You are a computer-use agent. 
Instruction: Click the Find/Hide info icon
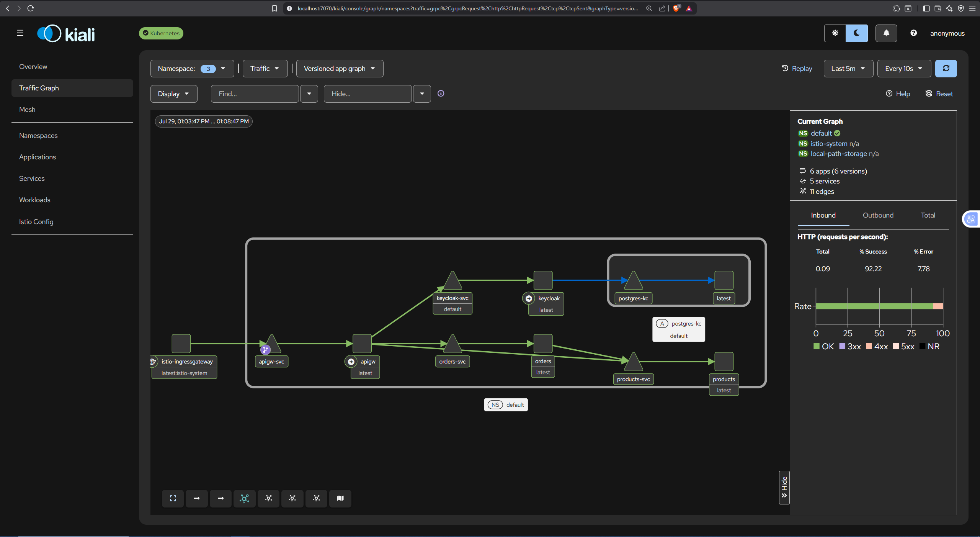441,93
